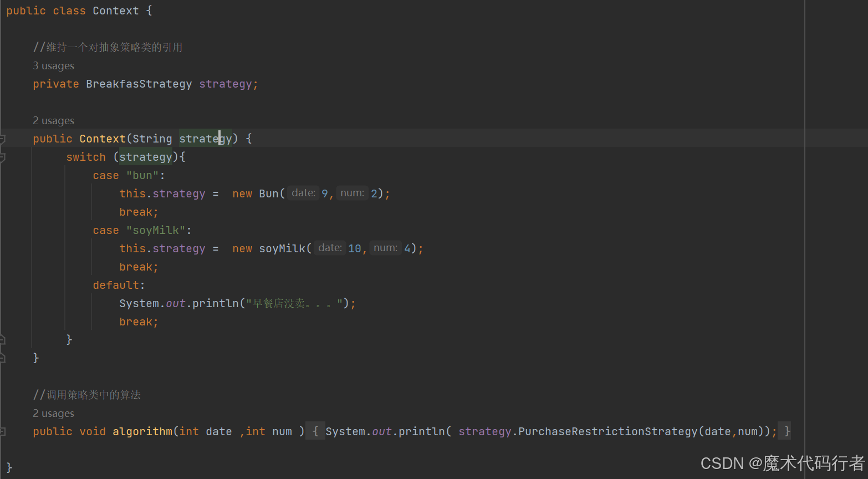Open the '2 usages' hint above Context constructor
This screenshot has height=479, width=868.
53,121
